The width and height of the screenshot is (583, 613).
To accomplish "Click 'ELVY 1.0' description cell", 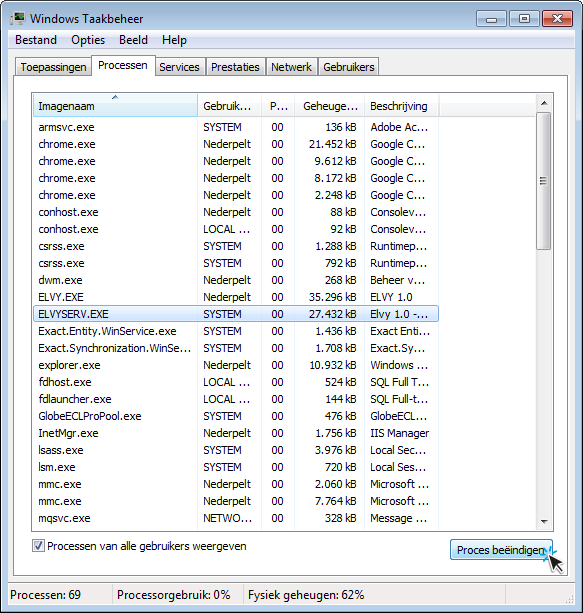I will tap(391, 297).
